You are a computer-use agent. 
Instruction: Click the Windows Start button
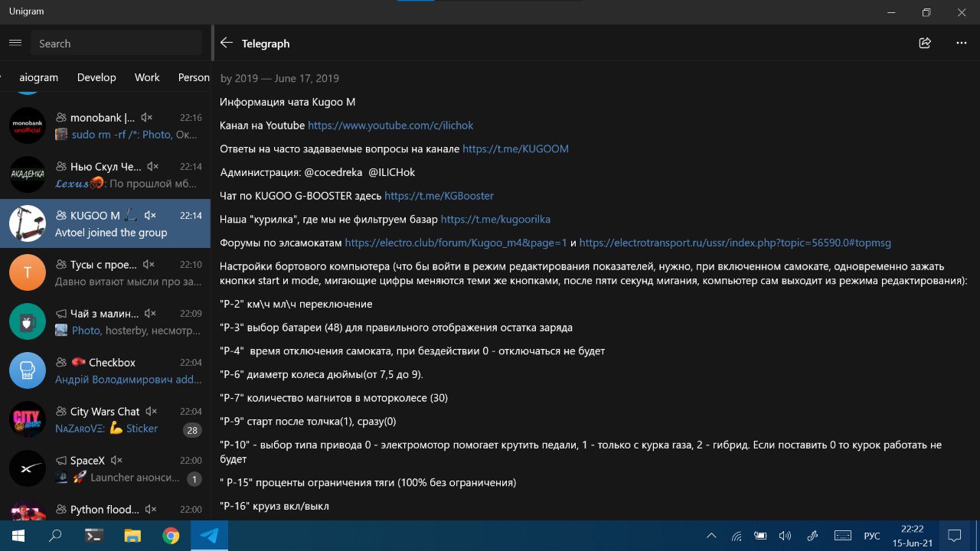coord(18,536)
